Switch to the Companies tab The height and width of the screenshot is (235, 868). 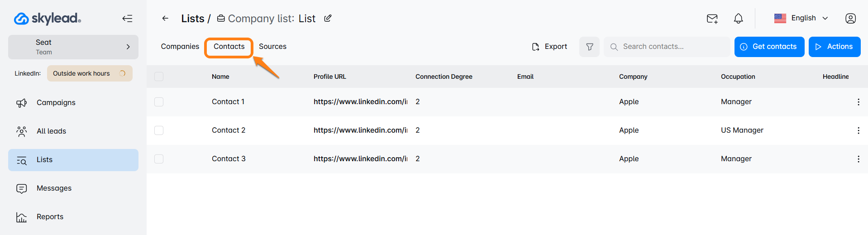pyautogui.click(x=180, y=47)
